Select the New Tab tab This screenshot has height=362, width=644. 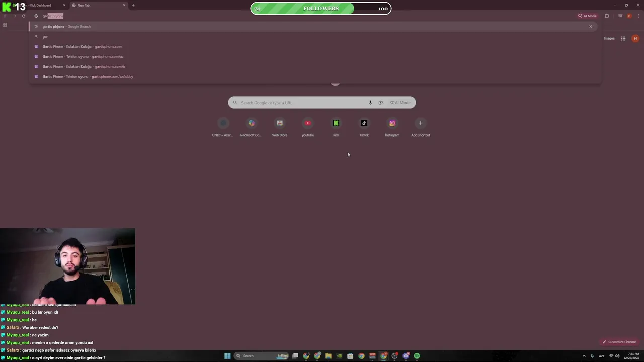pyautogui.click(x=98, y=5)
